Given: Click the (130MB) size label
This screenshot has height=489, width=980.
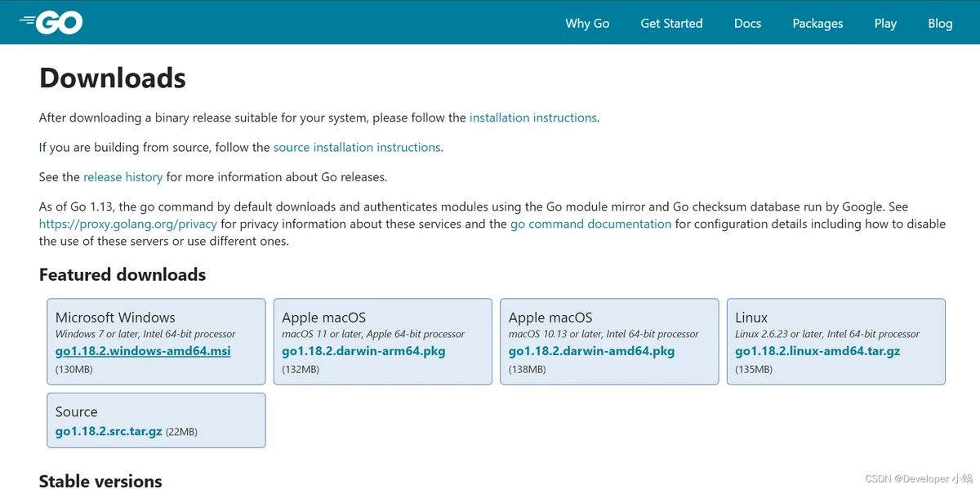Looking at the screenshot, I should pos(73,369).
